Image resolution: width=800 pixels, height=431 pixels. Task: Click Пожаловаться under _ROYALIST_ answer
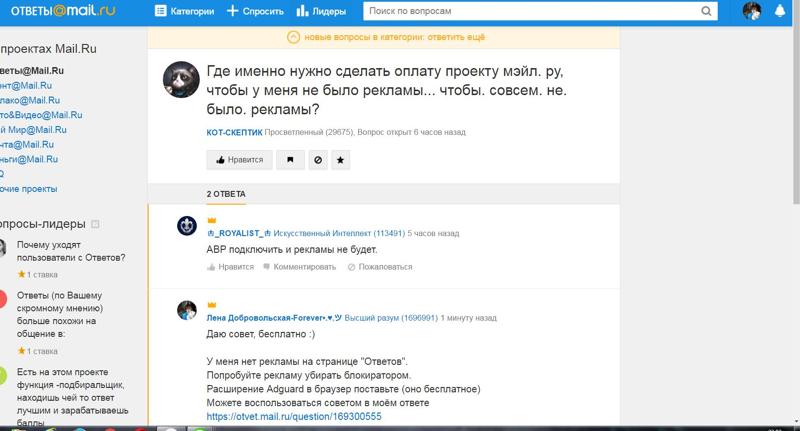pos(380,267)
